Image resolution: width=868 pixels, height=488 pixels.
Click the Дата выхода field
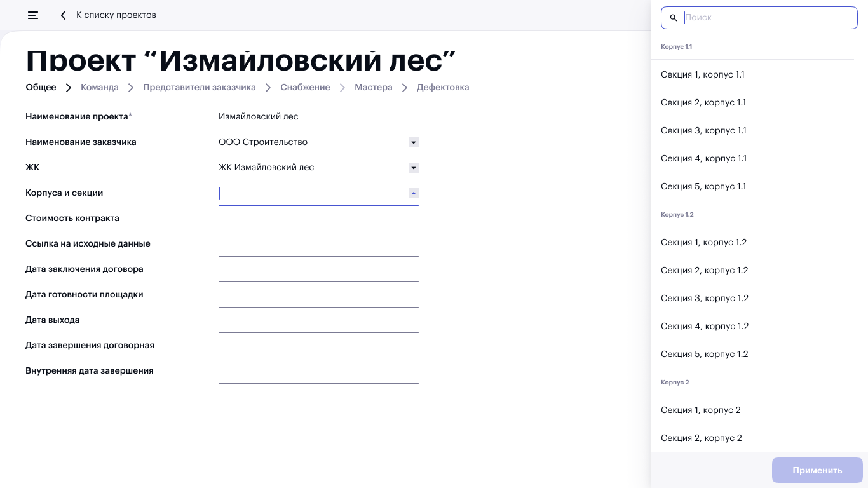(x=318, y=320)
